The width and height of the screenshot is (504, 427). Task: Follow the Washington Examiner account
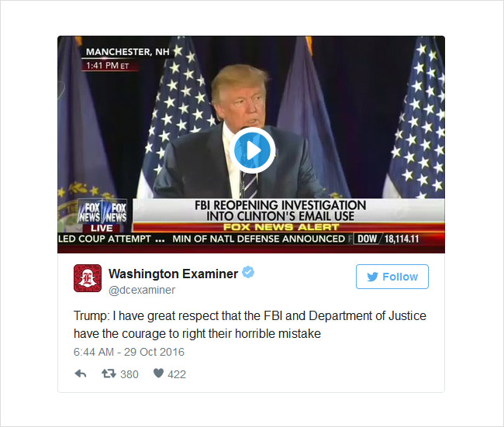coord(392,277)
